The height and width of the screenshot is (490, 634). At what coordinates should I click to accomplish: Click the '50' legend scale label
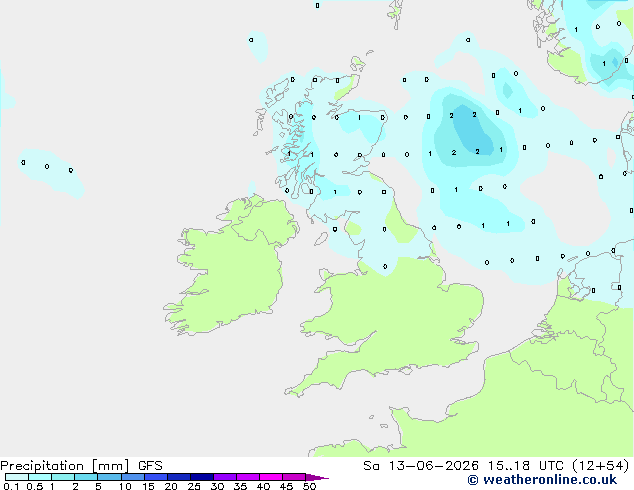(309, 486)
